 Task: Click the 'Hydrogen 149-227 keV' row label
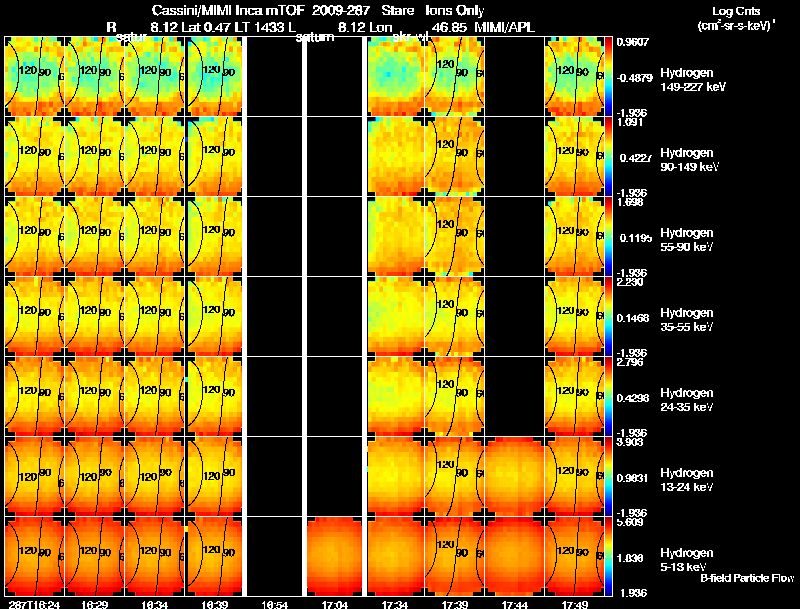tap(693, 80)
